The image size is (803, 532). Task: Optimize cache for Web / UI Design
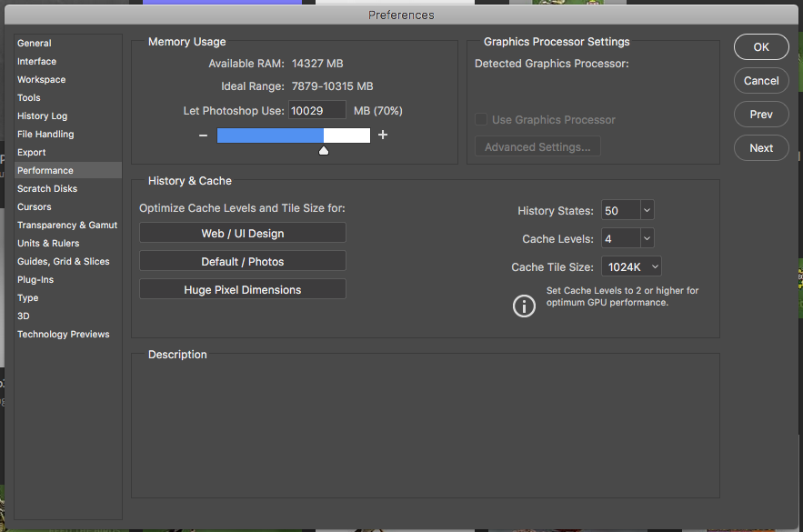click(x=243, y=233)
